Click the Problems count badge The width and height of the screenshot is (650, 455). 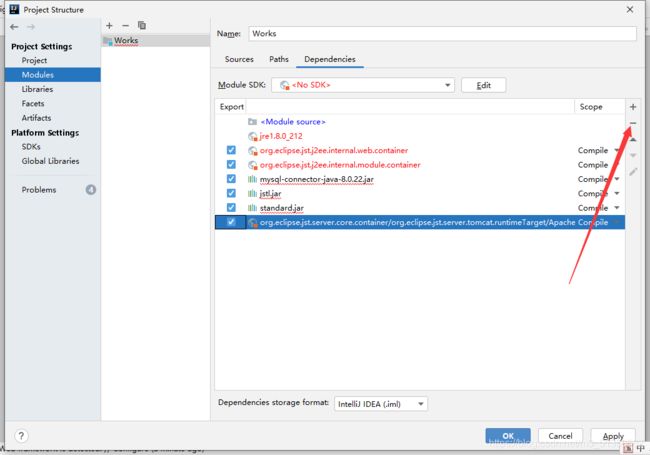pyautogui.click(x=91, y=190)
